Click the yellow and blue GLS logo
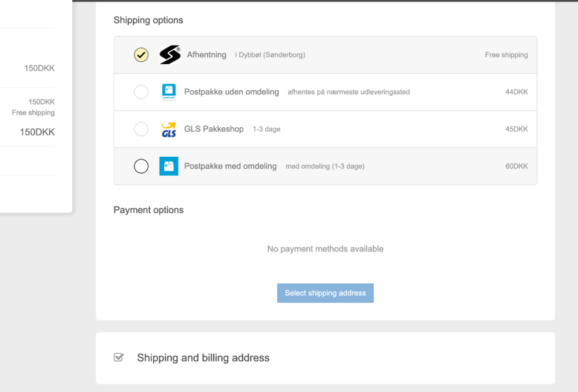The width and height of the screenshot is (578, 392). tap(169, 129)
